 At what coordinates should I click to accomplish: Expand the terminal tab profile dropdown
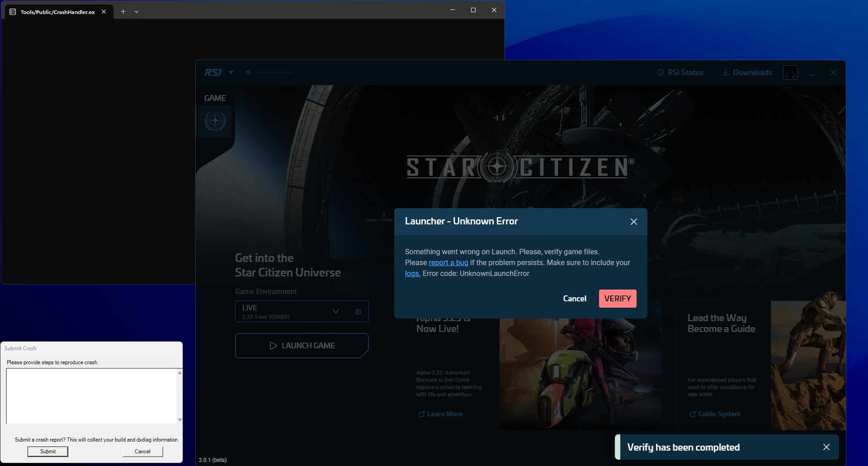tap(137, 12)
